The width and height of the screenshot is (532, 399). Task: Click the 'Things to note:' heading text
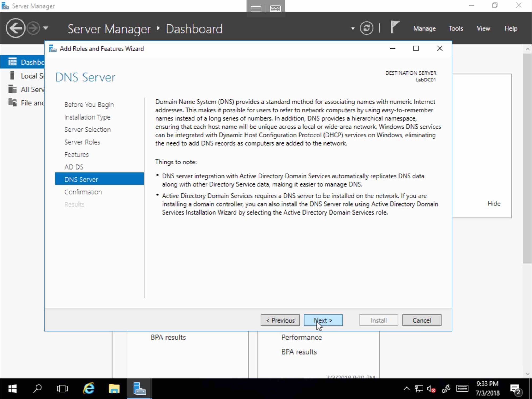pyautogui.click(x=176, y=162)
